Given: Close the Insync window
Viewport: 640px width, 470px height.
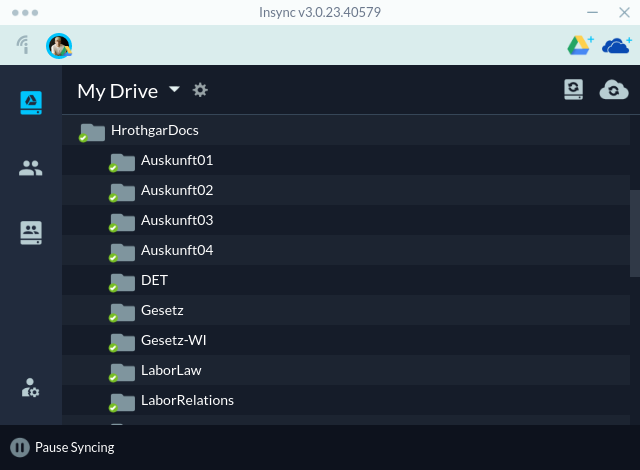Looking at the screenshot, I should click(x=624, y=13).
